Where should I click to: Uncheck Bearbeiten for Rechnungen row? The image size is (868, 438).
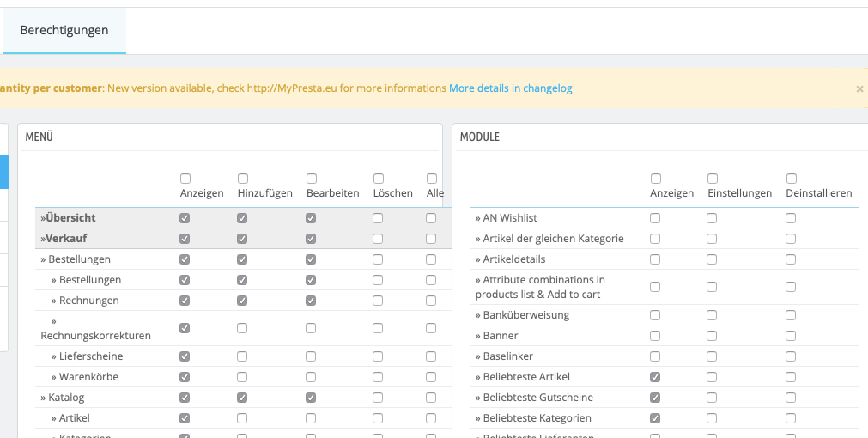pos(311,301)
